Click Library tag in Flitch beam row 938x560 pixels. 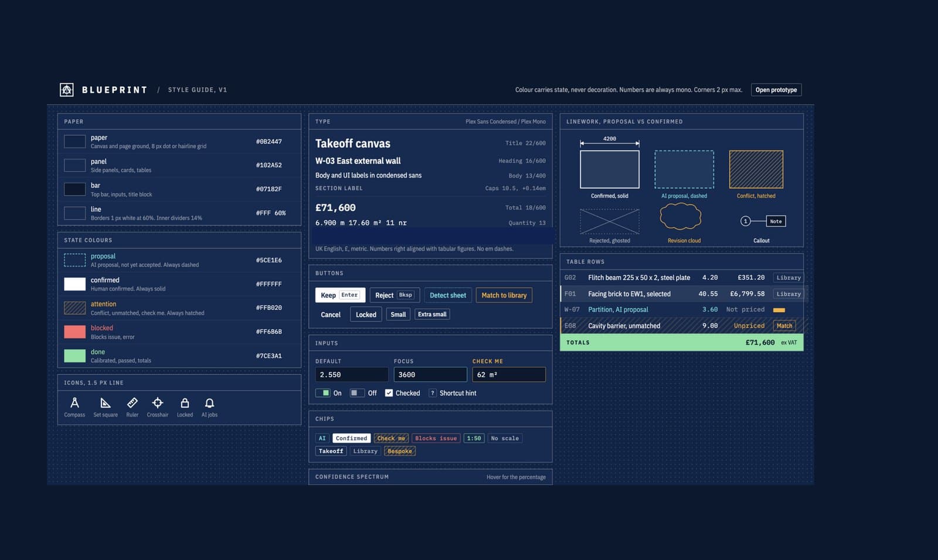coord(789,278)
